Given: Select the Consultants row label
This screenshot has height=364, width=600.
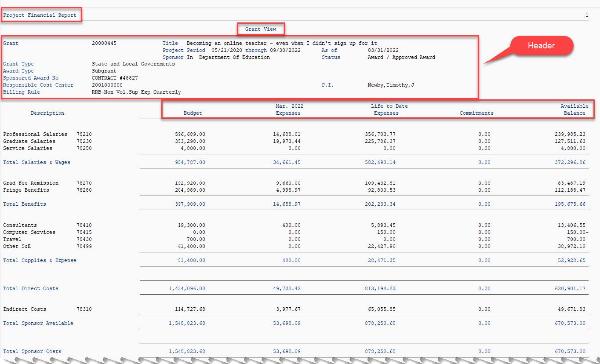Looking at the screenshot, I should 20,226.
